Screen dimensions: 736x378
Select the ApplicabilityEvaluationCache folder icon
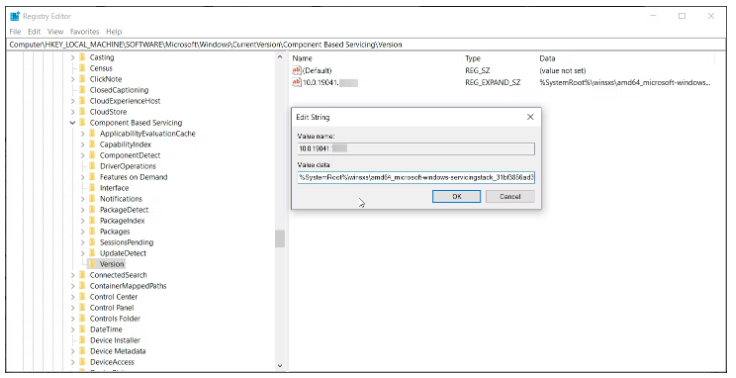pyautogui.click(x=92, y=133)
